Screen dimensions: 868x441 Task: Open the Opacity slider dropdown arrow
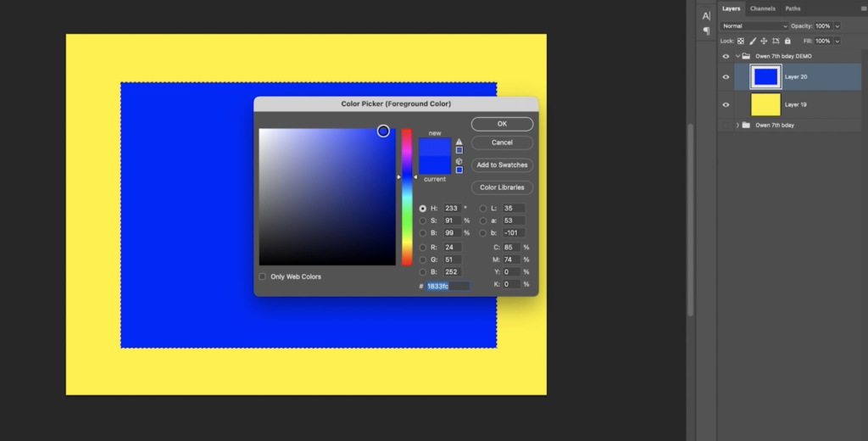click(x=837, y=26)
